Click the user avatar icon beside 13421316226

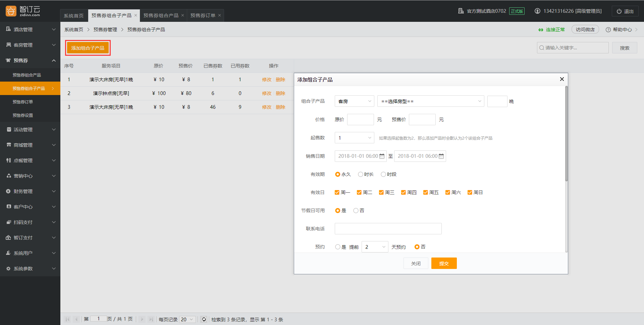[537, 11]
